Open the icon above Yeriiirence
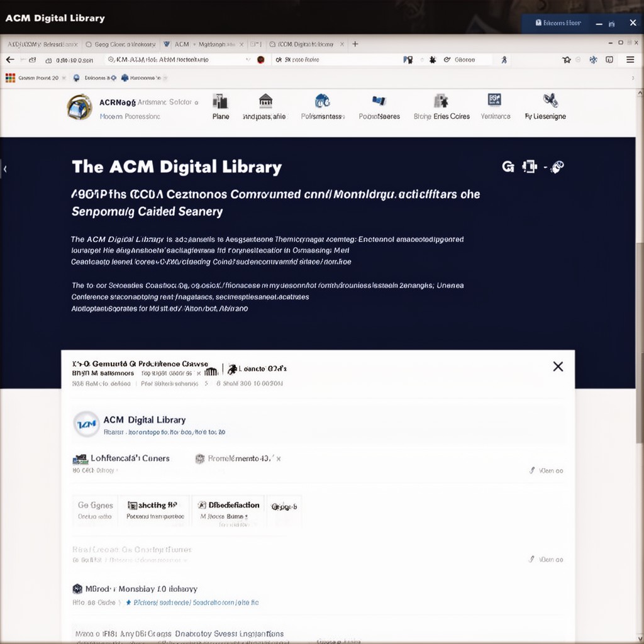This screenshot has height=644, width=644. (x=494, y=100)
